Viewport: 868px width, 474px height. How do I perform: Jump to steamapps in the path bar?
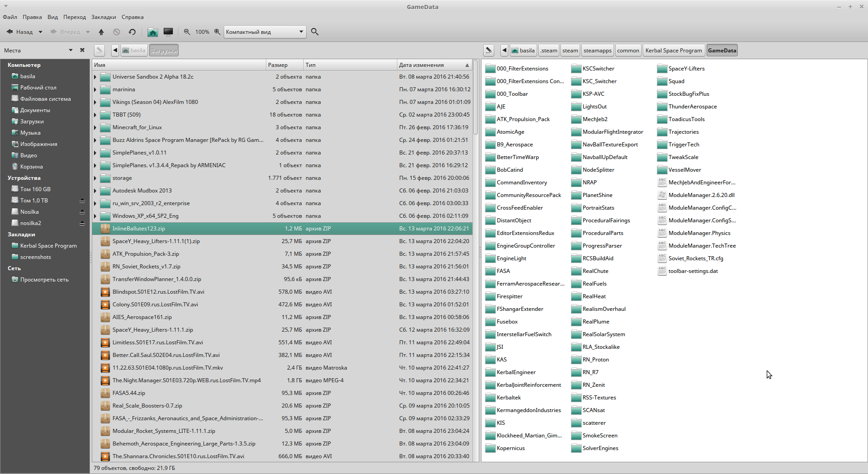[x=597, y=51]
